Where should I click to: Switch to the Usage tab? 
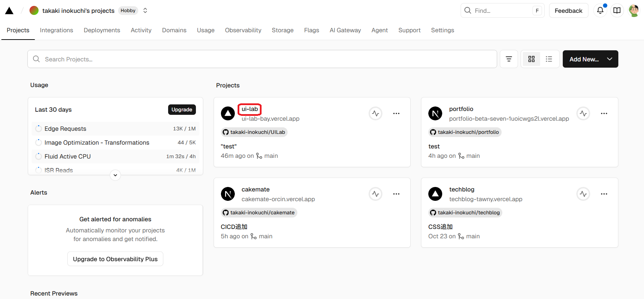[x=206, y=30]
